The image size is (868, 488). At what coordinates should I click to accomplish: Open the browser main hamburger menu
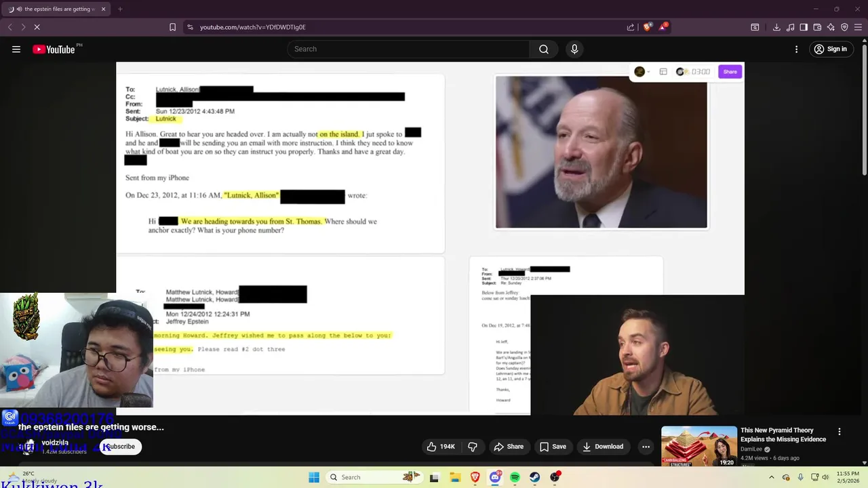point(858,27)
